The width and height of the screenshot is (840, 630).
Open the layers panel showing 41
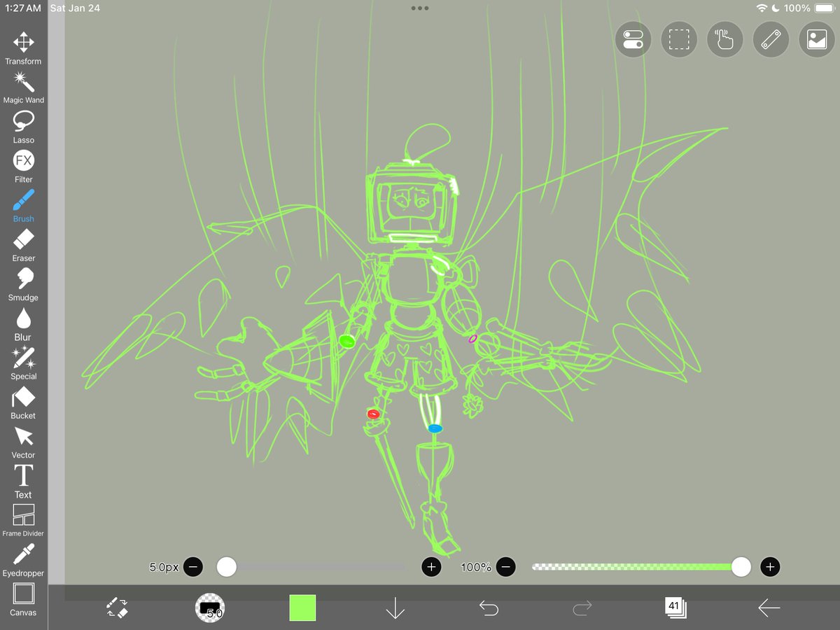675,608
